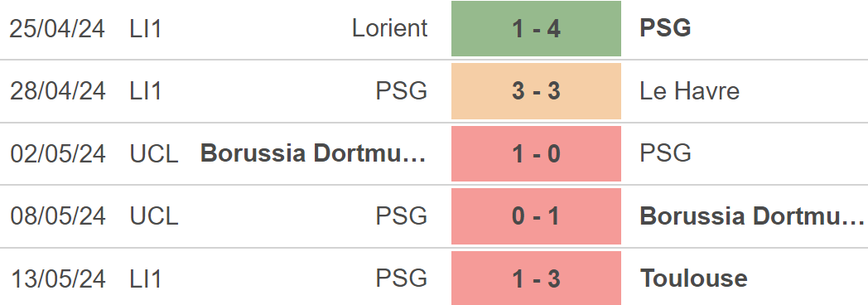Open the Le Havre team link
The width and height of the screenshot is (868, 305).
689,91
